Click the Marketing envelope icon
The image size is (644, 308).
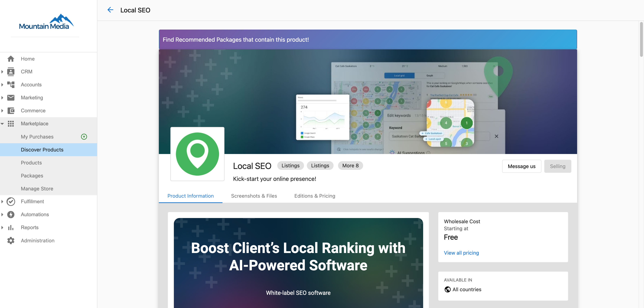point(11,98)
